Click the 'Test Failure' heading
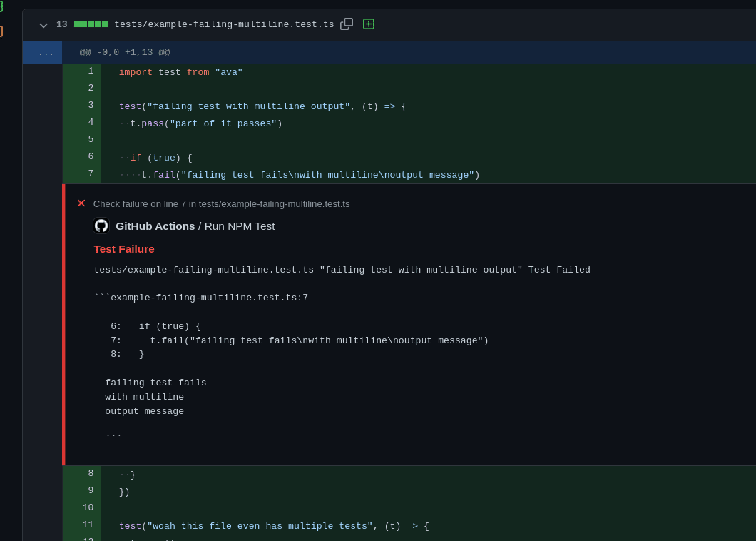 coord(124,248)
